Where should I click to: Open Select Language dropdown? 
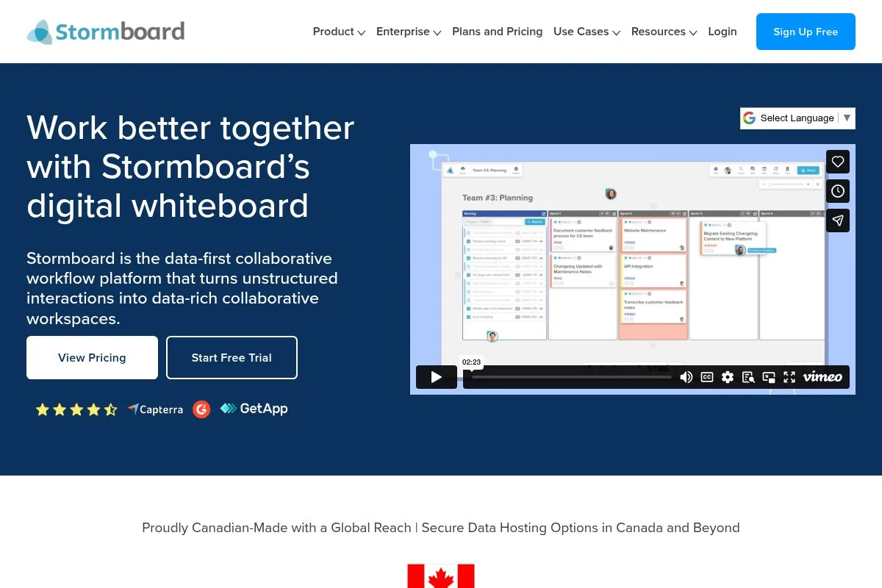click(x=797, y=118)
